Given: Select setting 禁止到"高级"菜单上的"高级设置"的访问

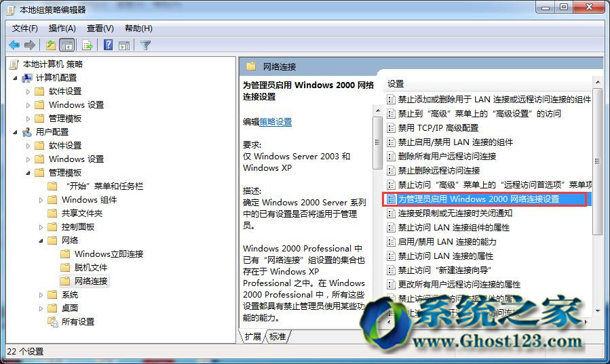Looking at the screenshot, I should [x=479, y=113].
